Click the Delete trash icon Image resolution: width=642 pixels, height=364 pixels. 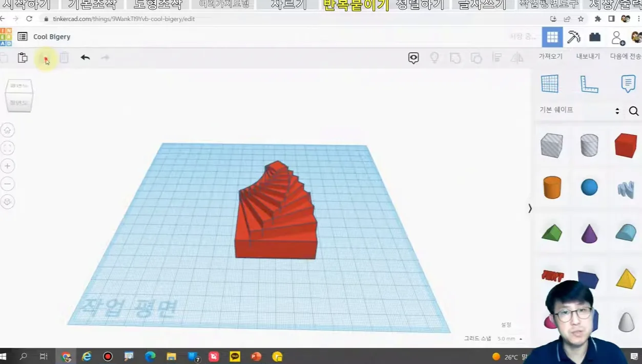tap(64, 58)
